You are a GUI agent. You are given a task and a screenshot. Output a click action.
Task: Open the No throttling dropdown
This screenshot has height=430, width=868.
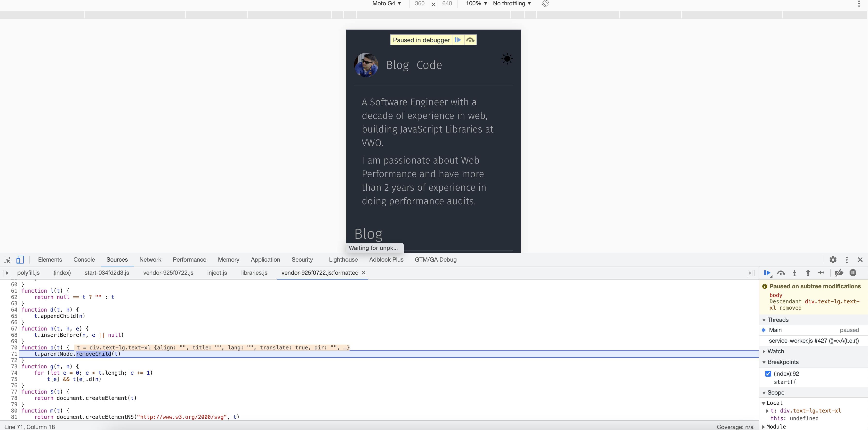pyautogui.click(x=512, y=3)
